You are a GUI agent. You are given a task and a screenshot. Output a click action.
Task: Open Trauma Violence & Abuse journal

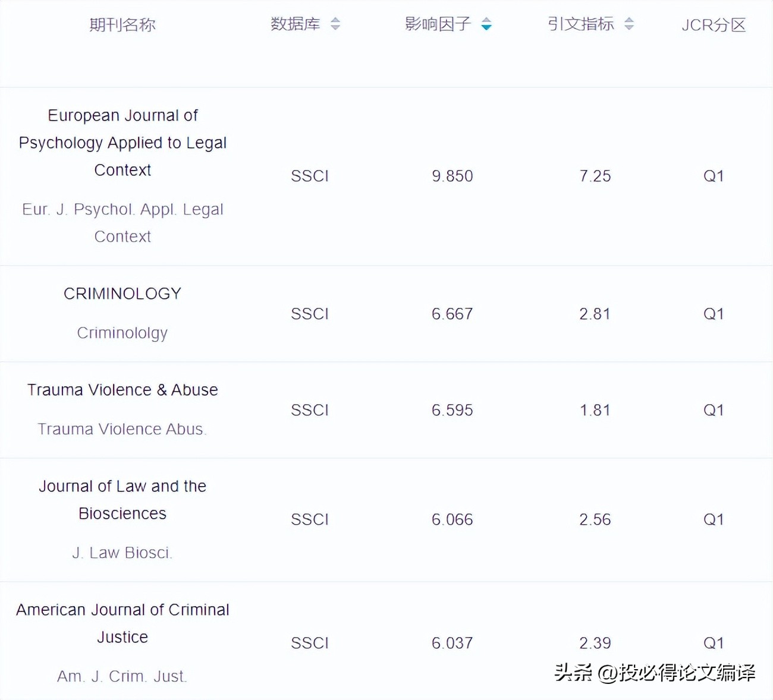(x=122, y=390)
